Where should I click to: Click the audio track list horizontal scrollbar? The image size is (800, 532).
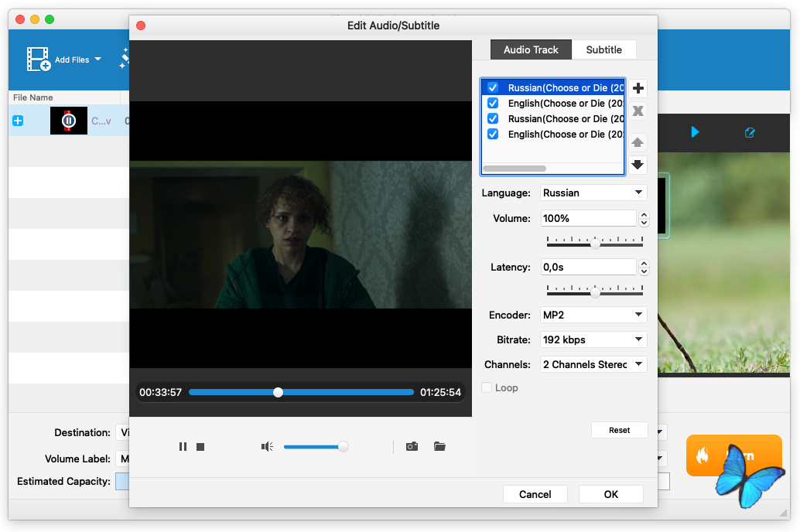coord(515,169)
